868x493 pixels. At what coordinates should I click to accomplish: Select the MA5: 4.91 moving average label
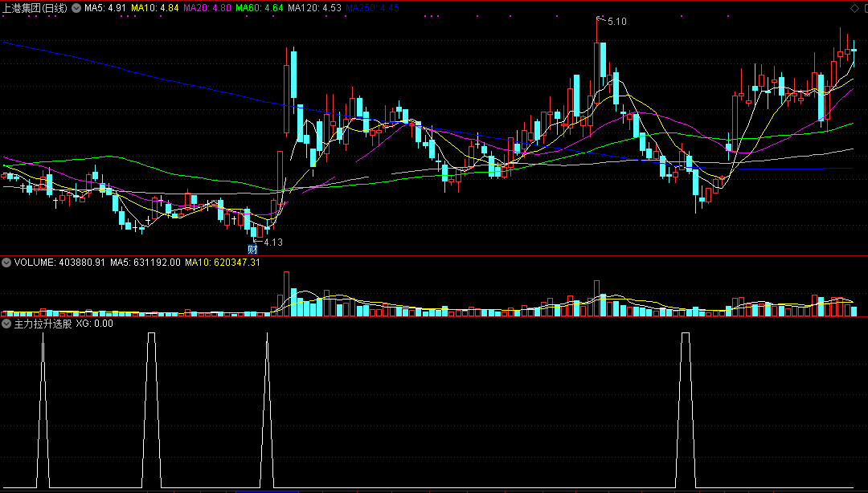pyautogui.click(x=105, y=8)
